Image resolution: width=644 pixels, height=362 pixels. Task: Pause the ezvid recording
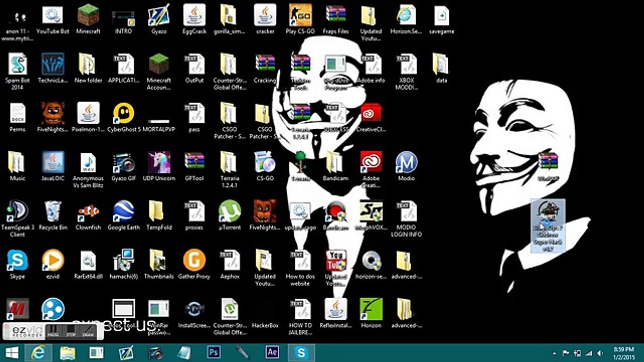coord(53,331)
